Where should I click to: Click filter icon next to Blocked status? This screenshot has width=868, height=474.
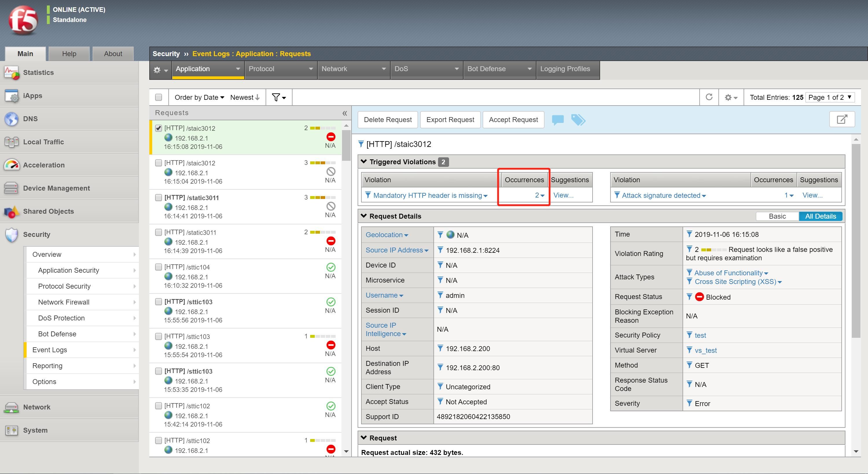coord(689,296)
